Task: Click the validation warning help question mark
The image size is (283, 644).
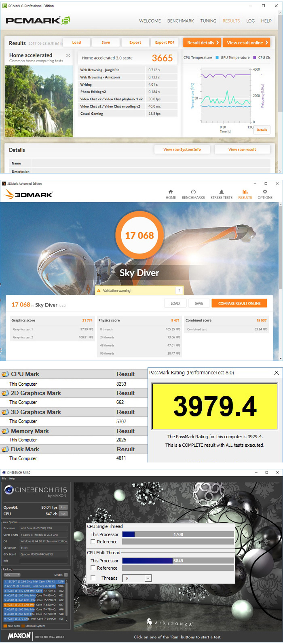Action: tap(179, 290)
